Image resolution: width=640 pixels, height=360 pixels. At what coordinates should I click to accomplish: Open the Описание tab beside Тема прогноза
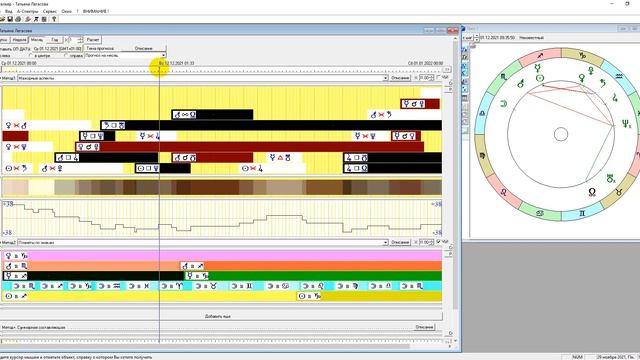pos(143,48)
